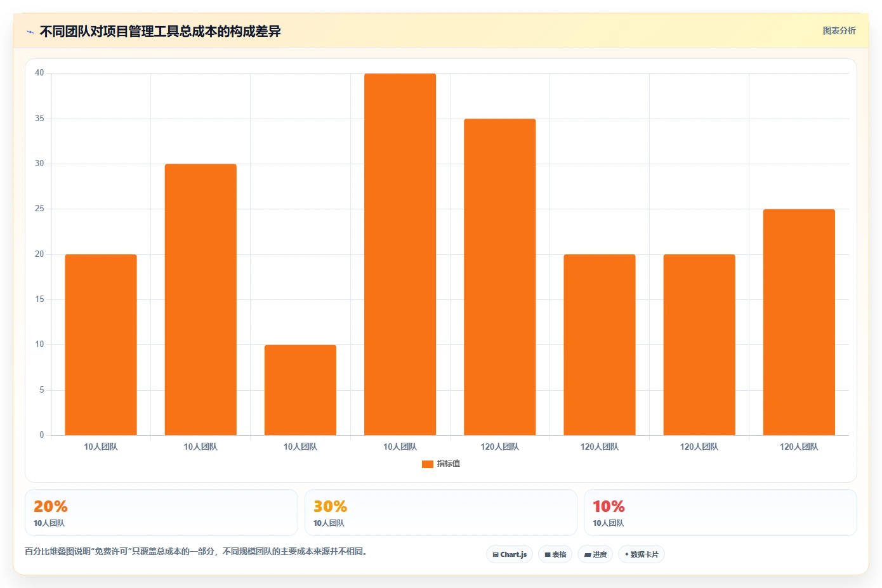
Task: Click the y-axis tick label 35
Action: point(39,119)
